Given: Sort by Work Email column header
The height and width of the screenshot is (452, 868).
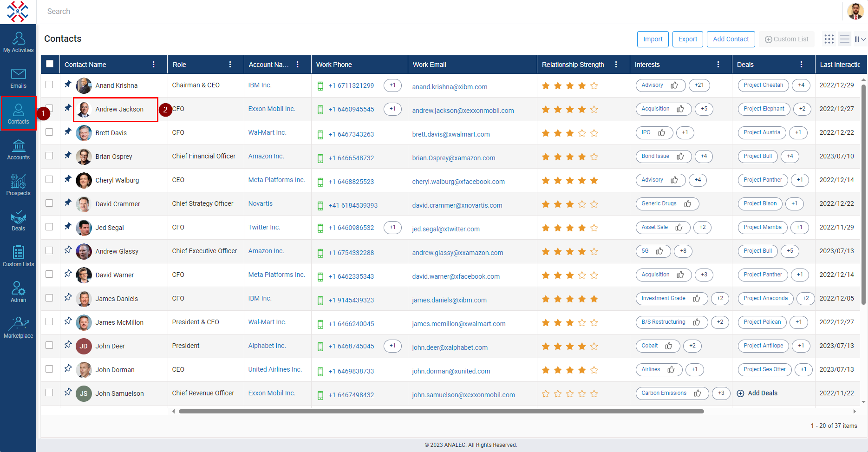Looking at the screenshot, I should click(429, 65).
